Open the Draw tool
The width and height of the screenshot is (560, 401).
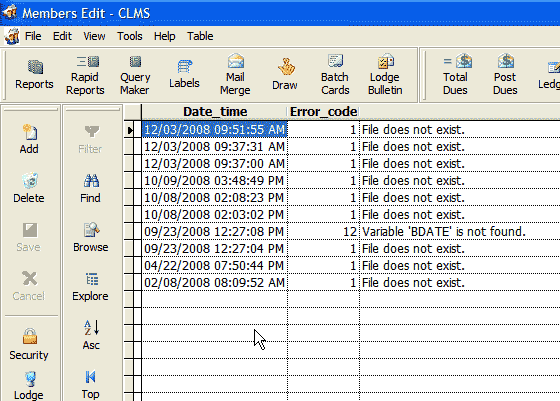pos(285,74)
